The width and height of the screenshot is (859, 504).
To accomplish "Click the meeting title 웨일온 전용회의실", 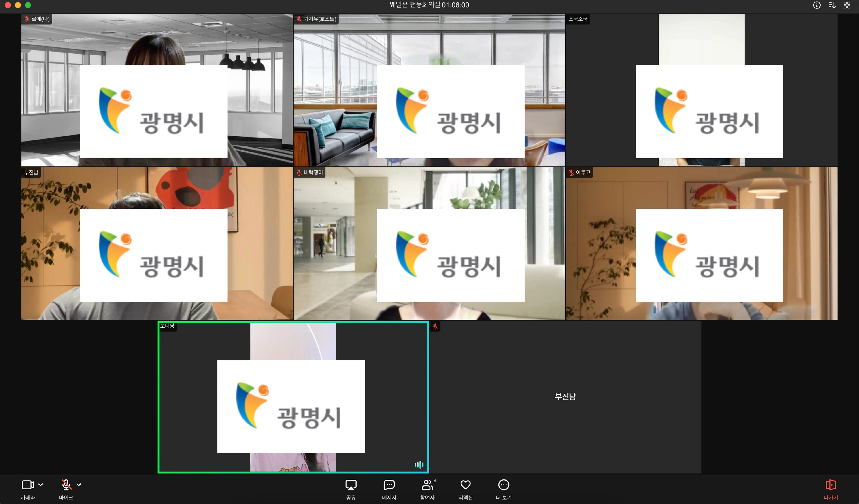I will click(415, 5).
